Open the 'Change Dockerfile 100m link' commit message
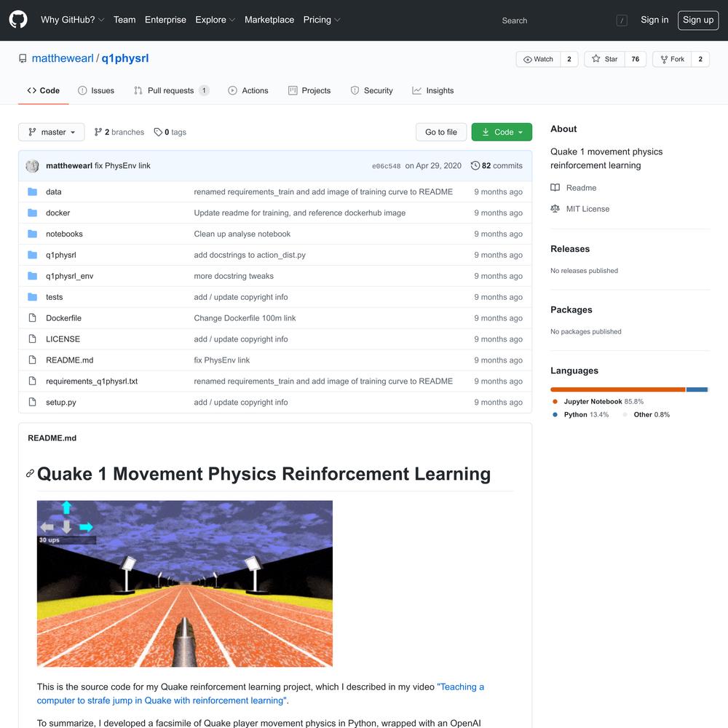Screen dimensions: 728x728 (245, 318)
